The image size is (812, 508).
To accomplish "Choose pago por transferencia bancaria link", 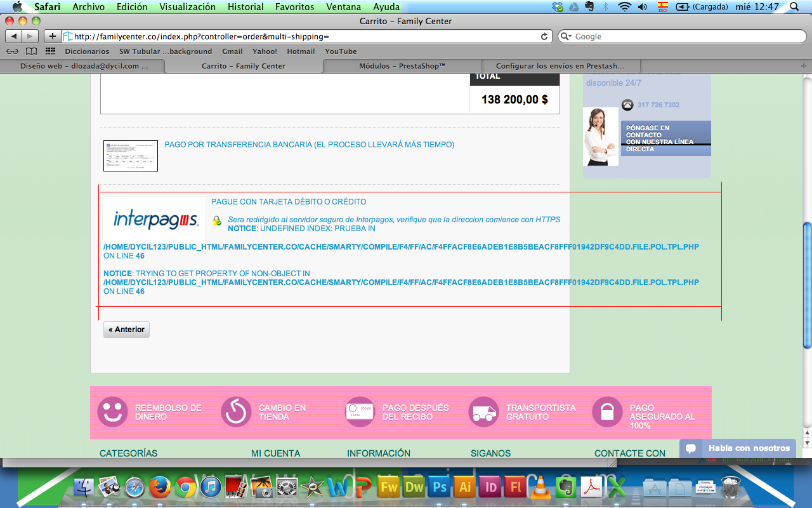I will (x=309, y=145).
